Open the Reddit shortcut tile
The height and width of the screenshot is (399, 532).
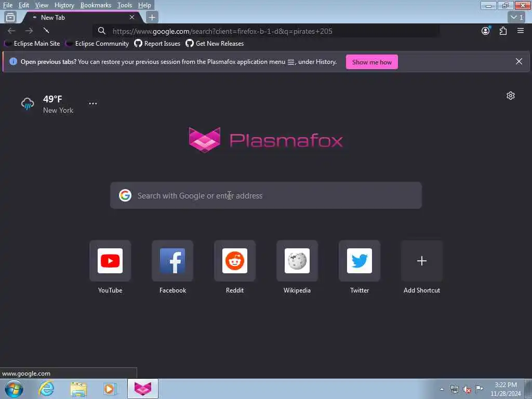point(235,261)
